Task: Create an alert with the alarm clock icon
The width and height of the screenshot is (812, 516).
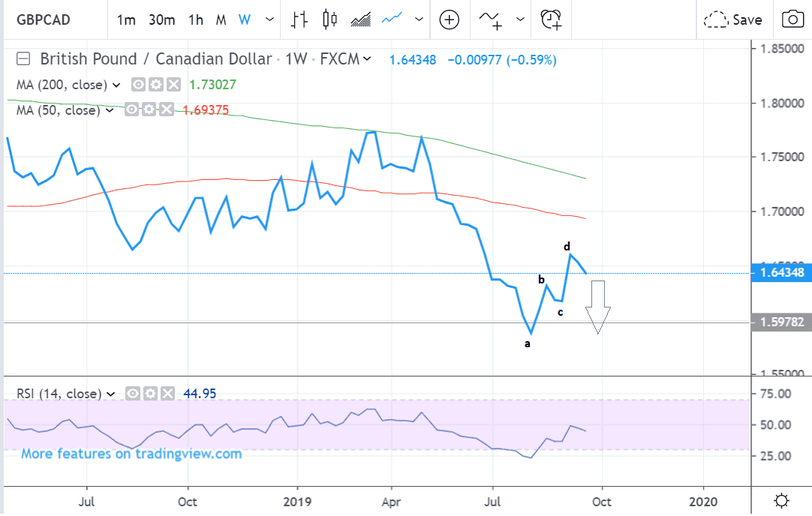Action: click(551, 19)
